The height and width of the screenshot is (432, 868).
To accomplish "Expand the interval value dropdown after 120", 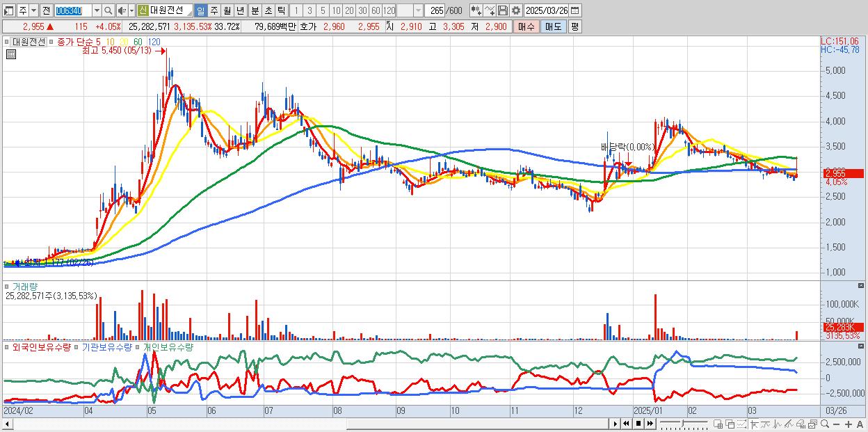I will tap(417, 10).
